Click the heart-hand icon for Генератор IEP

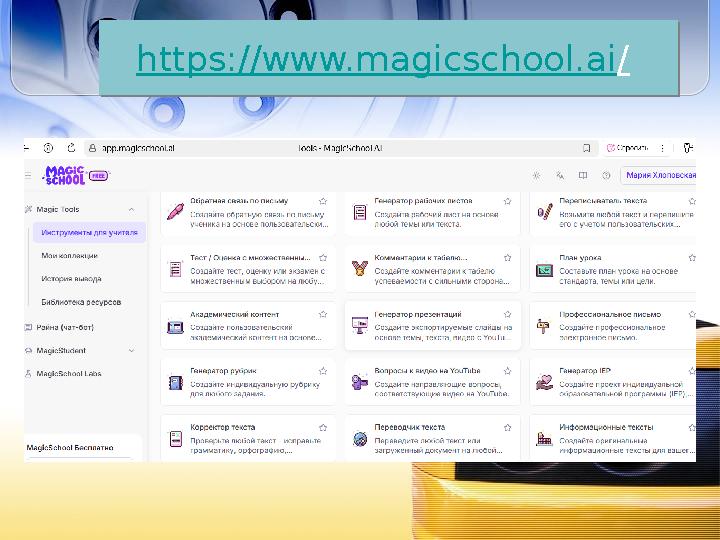pos(544,382)
